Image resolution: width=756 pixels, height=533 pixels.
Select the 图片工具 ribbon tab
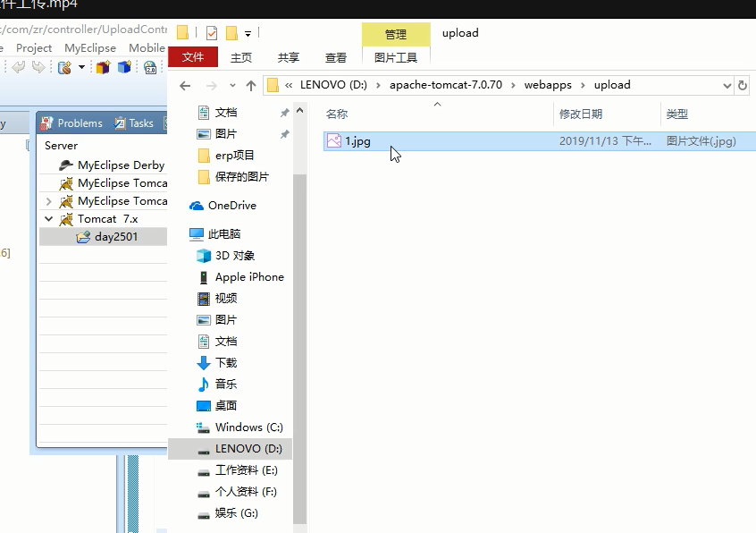(x=396, y=57)
